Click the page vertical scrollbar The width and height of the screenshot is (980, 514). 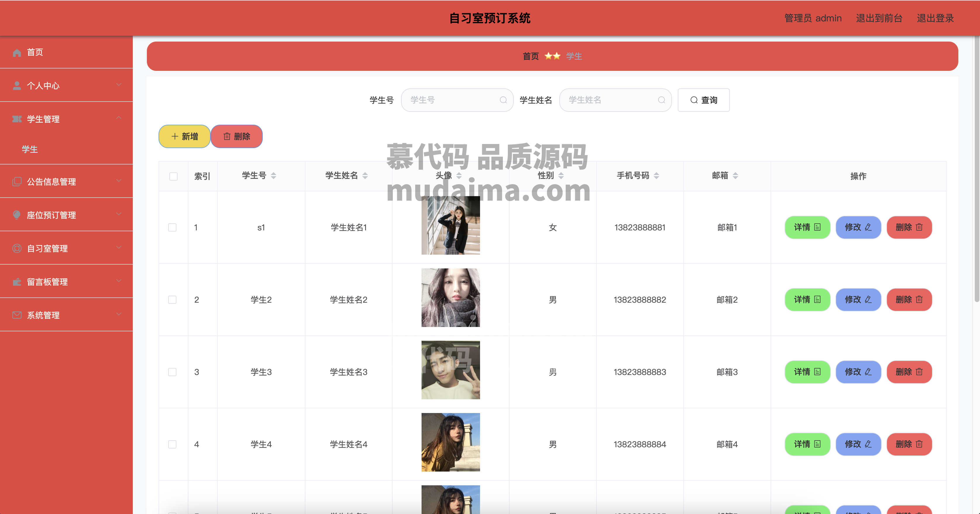pyautogui.click(x=976, y=169)
